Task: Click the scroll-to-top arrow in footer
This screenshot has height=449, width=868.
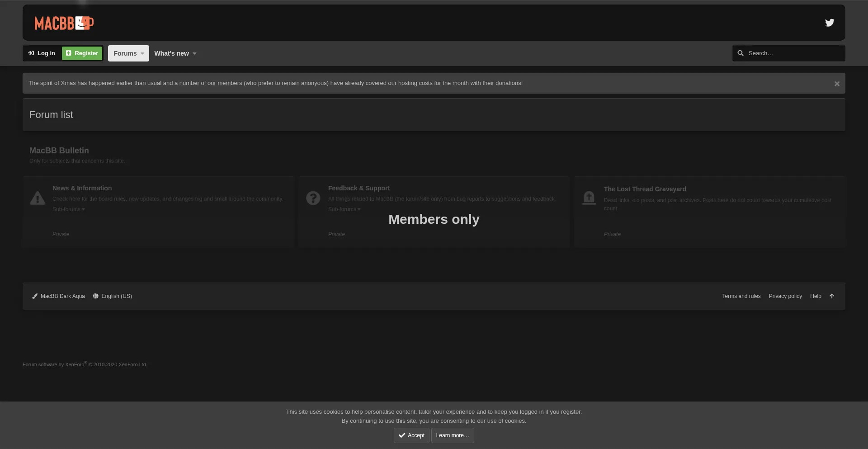Action: [832, 296]
